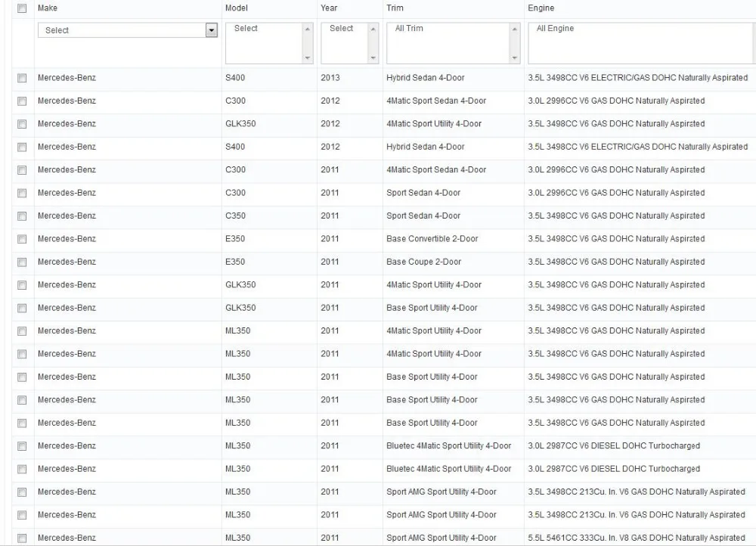This screenshot has width=756, height=546.
Task: Click Trim list scroll down arrow
Action: click(x=514, y=58)
